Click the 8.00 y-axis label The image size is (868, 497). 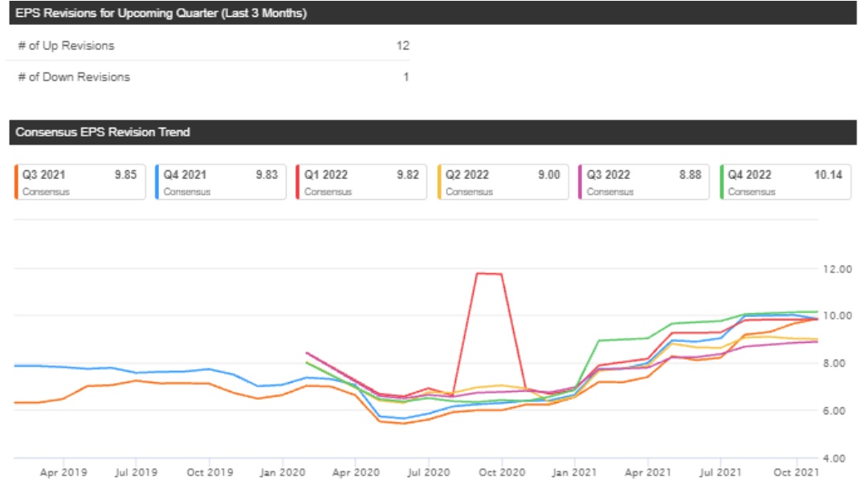point(835,364)
